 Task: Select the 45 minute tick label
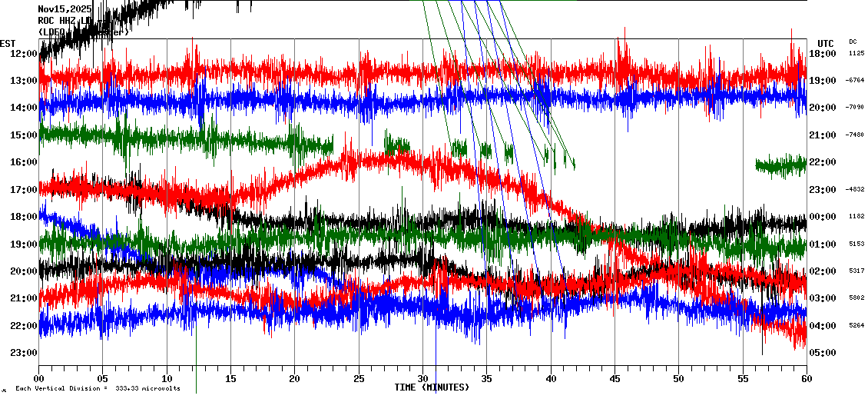point(615,378)
